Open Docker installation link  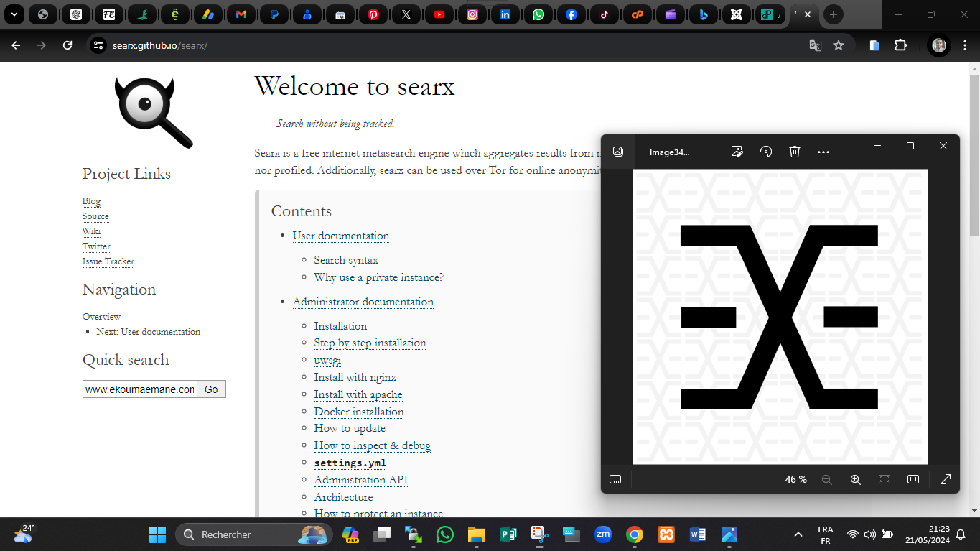359,412
